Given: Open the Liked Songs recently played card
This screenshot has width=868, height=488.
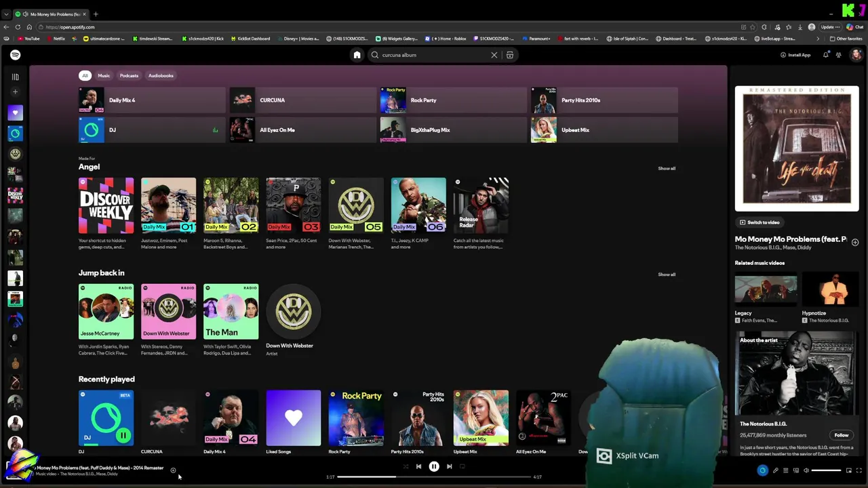Looking at the screenshot, I should click(x=293, y=418).
